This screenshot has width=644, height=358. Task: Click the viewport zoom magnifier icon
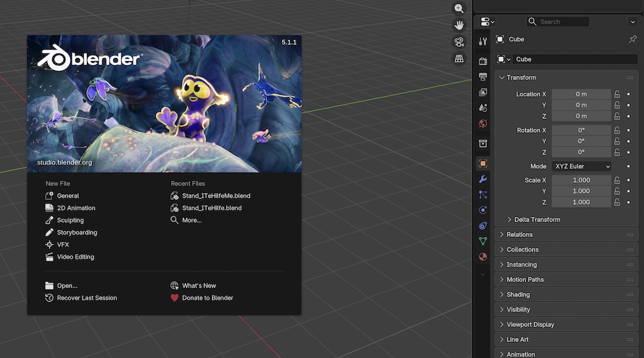459,8
